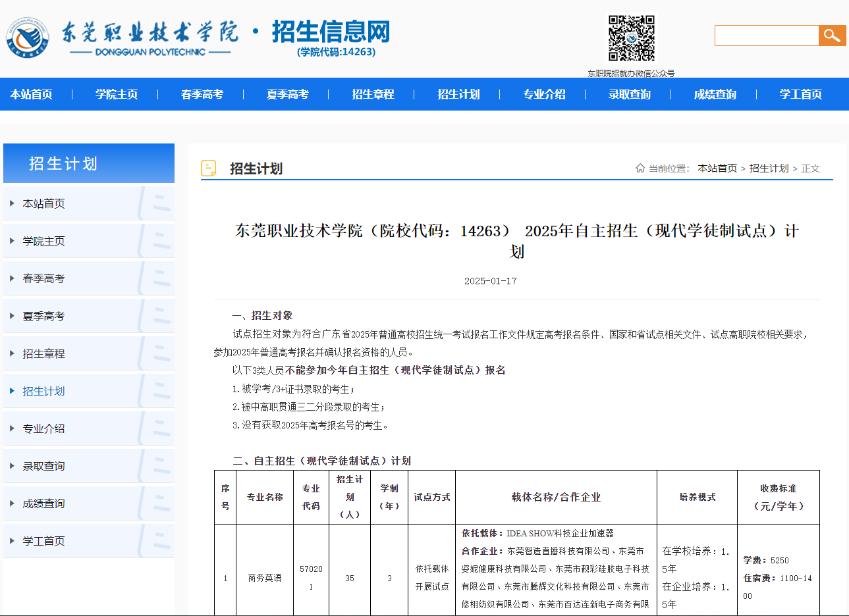849x616 pixels.
Task: Click the search magnifier icon
Action: pos(831,36)
